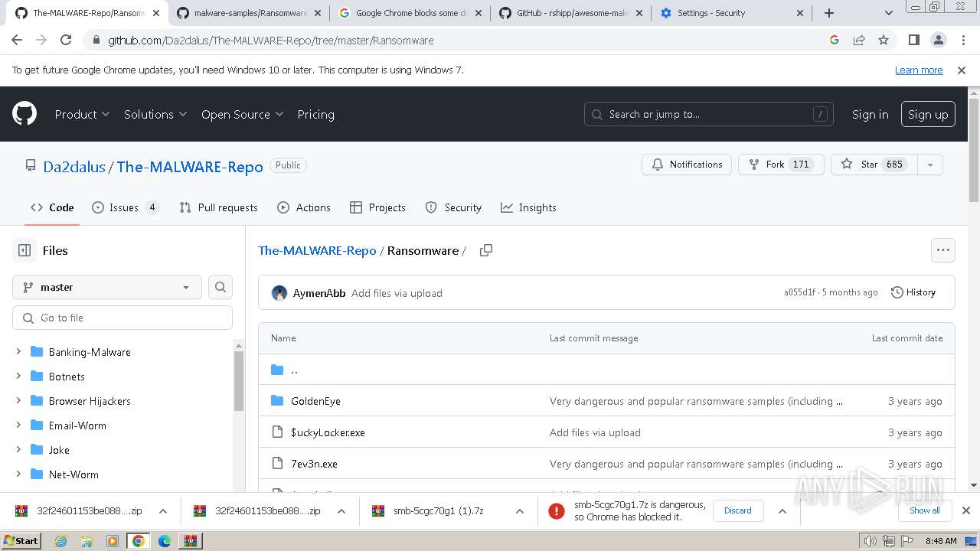980x551 pixels.
Task: Open the Star lists dropdown arrow
Action: click(x=930, y=165)
